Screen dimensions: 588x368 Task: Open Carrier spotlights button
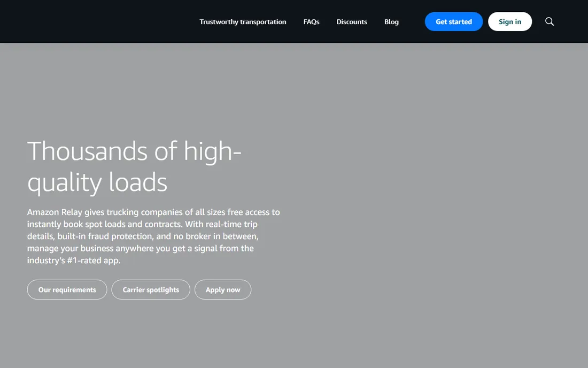tap(151, 289)
